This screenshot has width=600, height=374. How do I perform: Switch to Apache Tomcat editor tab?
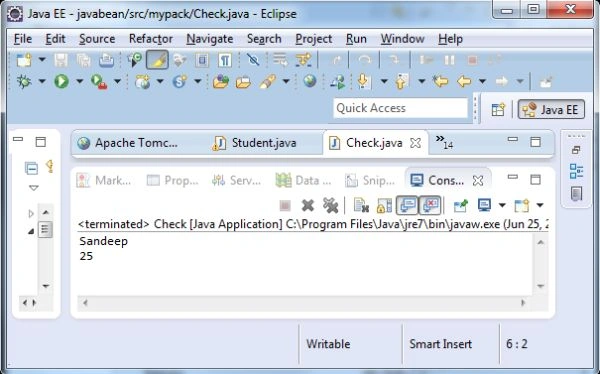click(x=128, y=143)
